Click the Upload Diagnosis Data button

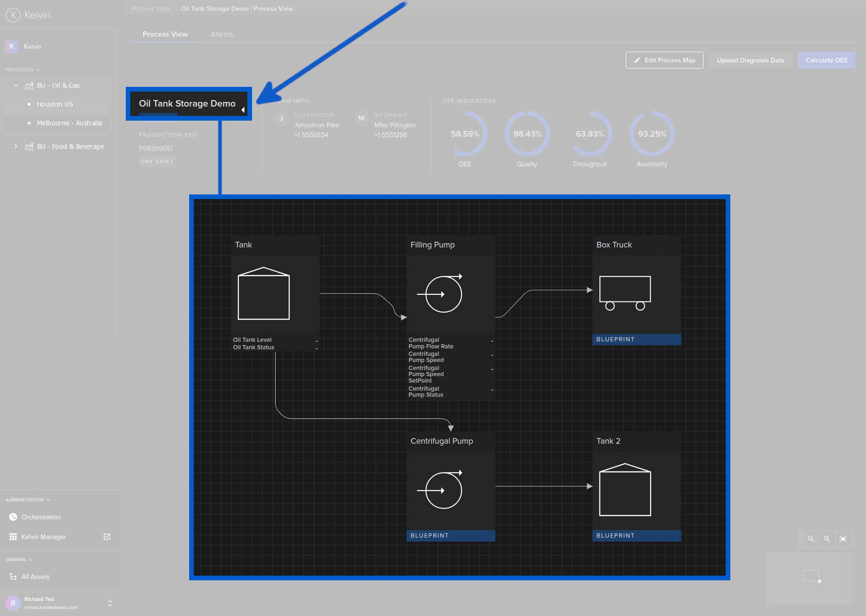click(750, 60)
